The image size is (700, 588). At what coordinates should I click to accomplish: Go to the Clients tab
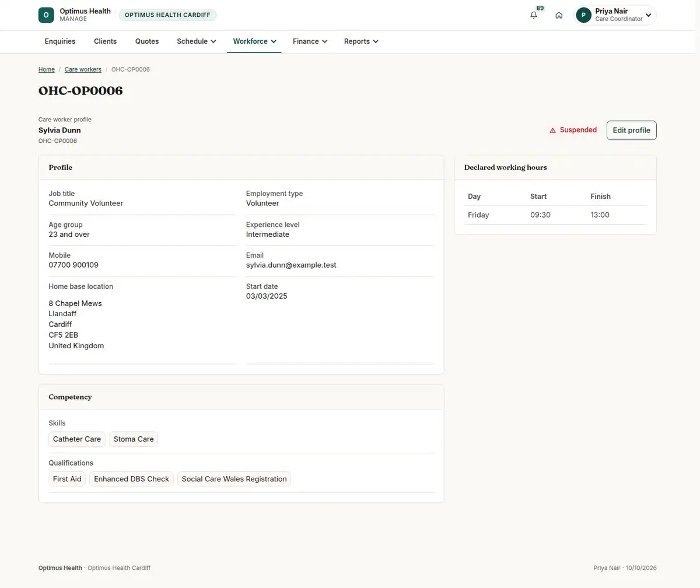click(x=106, y=41)
